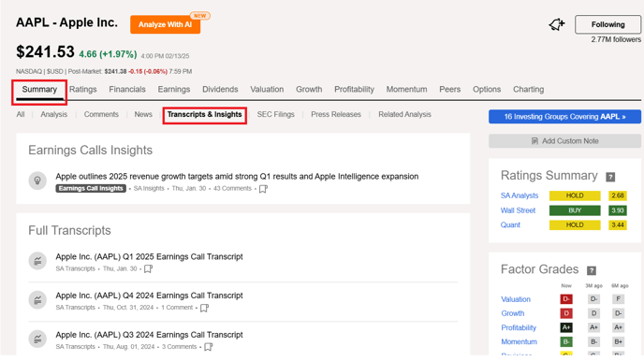This screenshot has width=644, height=361.
Task: Open the Related Analysis sub-tab
Action: (404, 114)
